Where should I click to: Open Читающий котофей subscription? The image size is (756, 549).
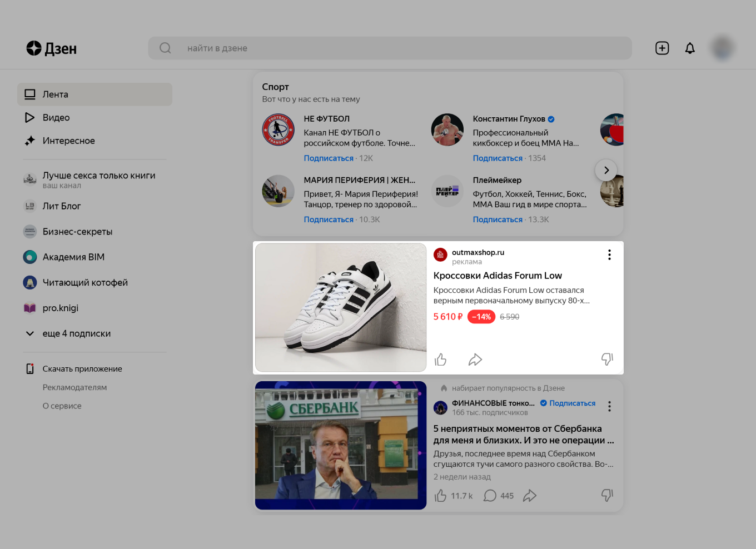[x=85, y=283]
